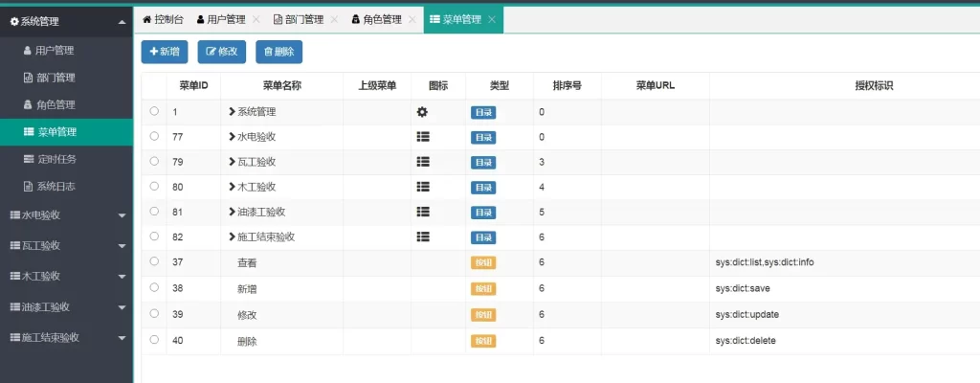Click the 修改 edit button
Image resolution: width=980 pixels, height=383 pixels.
[222, 52]
